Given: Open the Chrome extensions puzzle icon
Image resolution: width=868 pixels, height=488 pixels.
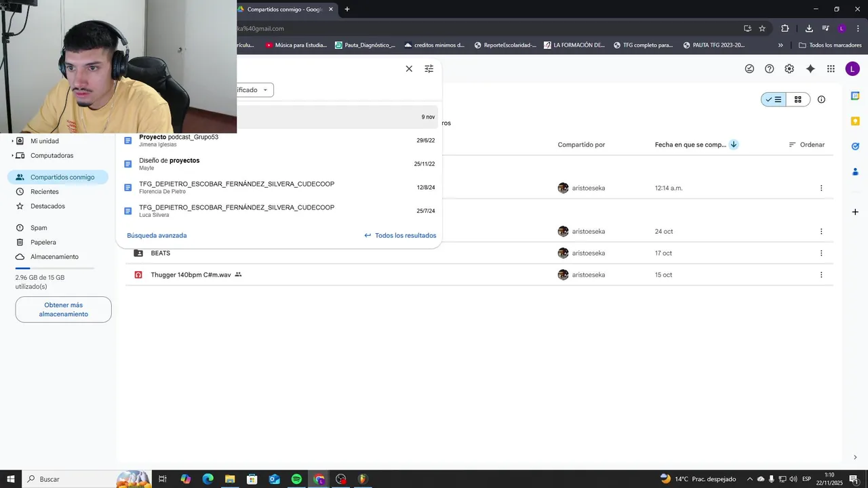Looking at the screenshot, I should point(785,28).
